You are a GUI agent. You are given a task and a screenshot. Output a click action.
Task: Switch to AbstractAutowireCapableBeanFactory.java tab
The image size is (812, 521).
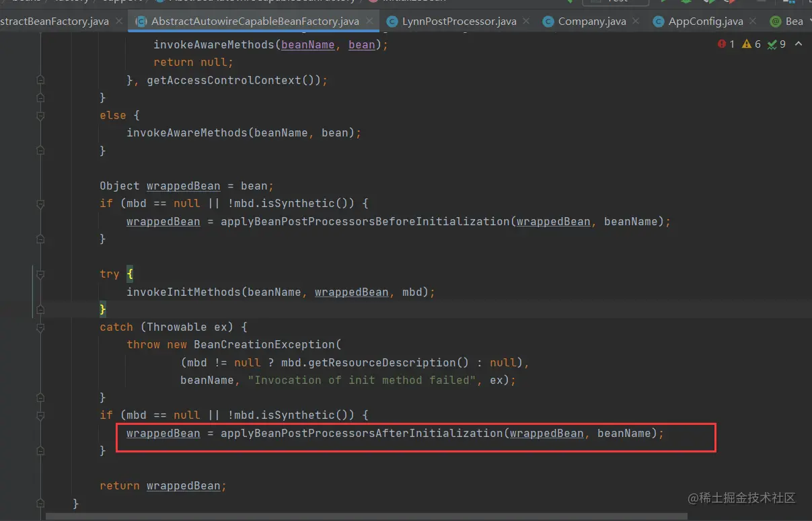click(255, 21)
